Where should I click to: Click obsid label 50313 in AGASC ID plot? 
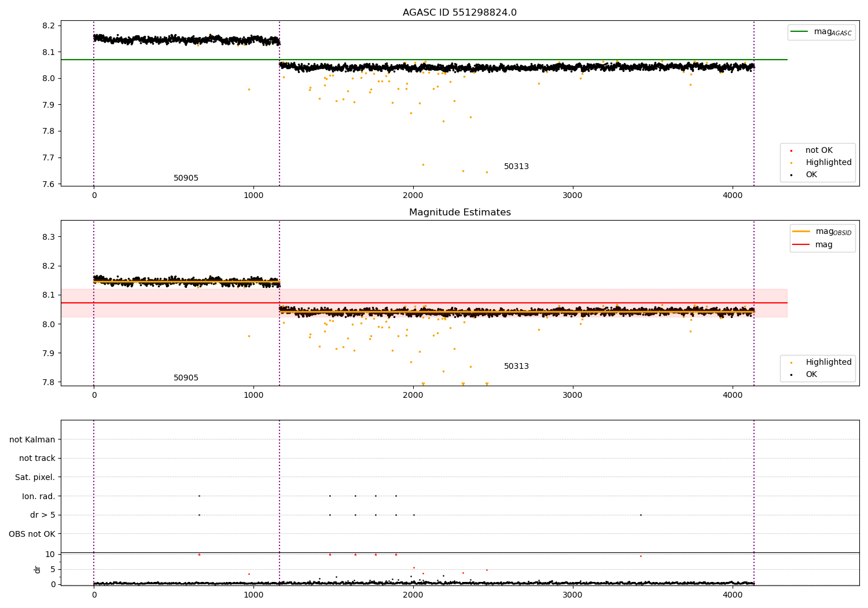coord(516,167)
